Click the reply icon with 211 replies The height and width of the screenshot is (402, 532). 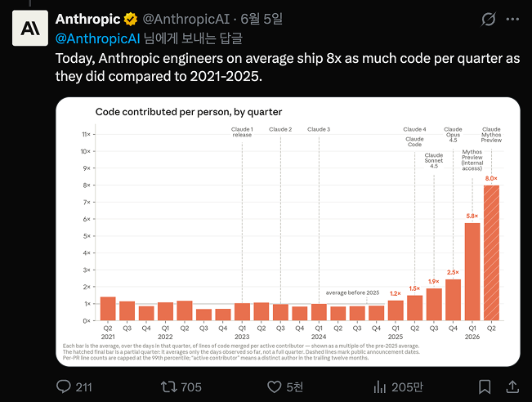pyautogui.click(x=64, y=386)
